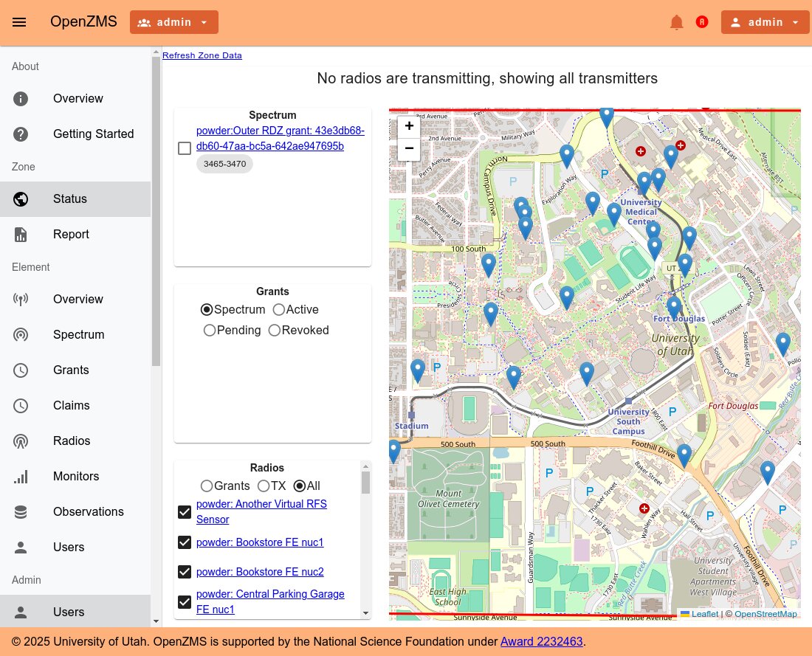This screenshot has width=812, height=656.
Task: Expand the admin element dropdown
Action: pyautogui.click(x=174, y=22)
